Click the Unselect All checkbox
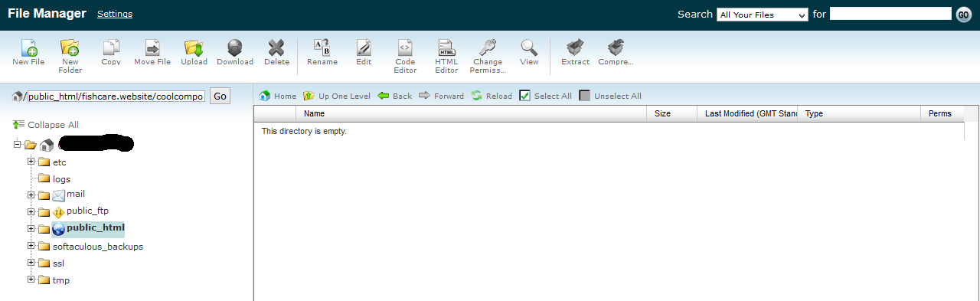The image size is (980, 301). click(584, 96)
